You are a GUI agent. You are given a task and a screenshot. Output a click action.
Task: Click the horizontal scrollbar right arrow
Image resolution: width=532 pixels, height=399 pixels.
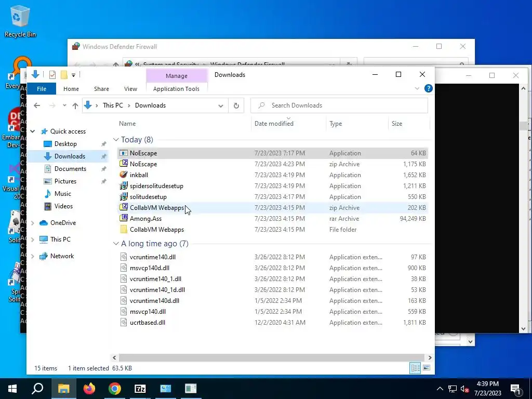pyautogui.click(x=430, y=357)
